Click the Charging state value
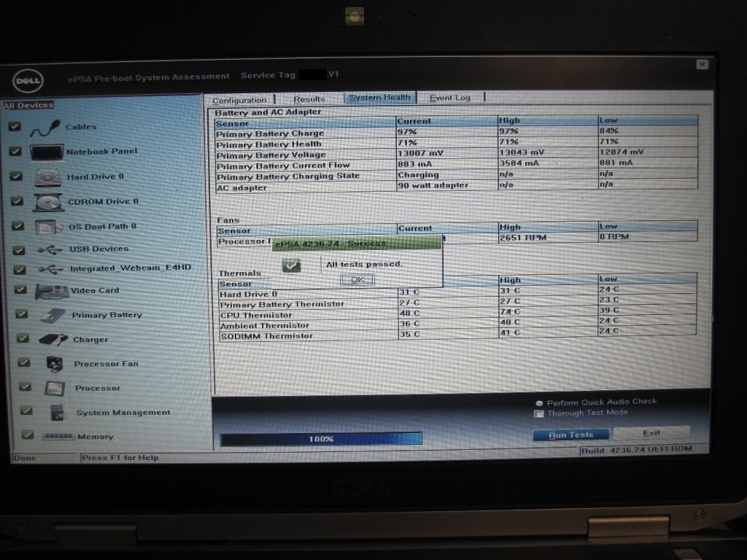The image size is (747, 560). click(x=418, y=175)
